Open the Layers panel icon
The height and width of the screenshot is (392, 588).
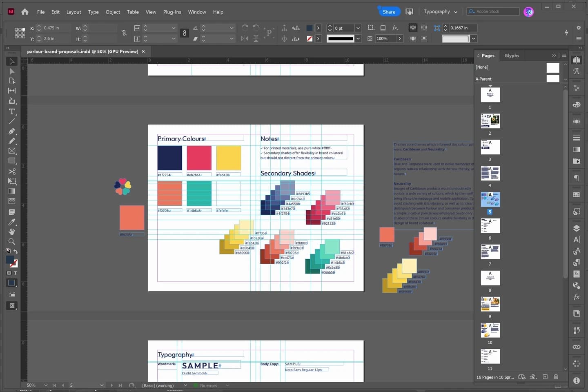tap(576, 228)
